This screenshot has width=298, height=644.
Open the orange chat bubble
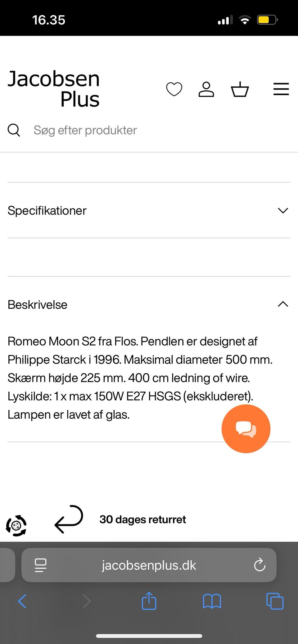click(x=246, y=429)
